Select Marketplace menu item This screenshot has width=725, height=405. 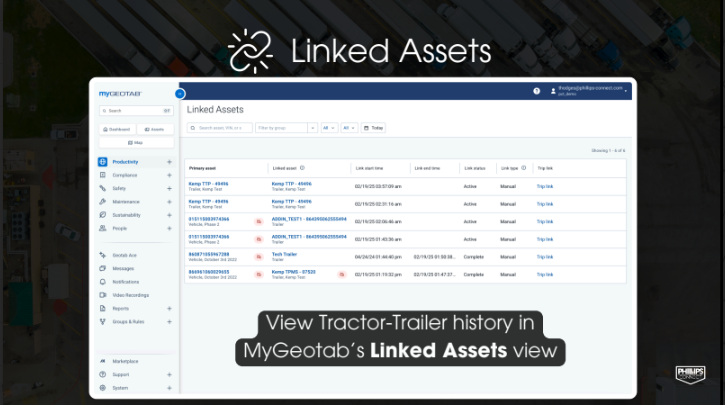[x=125, y=361]
